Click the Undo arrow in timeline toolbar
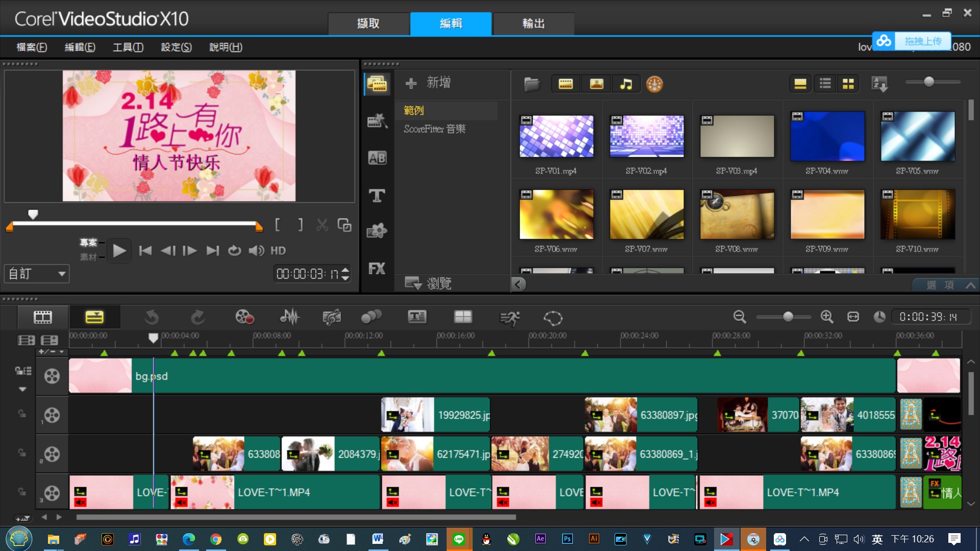Viewport: 980px width, 551px height. pos(152,317)
